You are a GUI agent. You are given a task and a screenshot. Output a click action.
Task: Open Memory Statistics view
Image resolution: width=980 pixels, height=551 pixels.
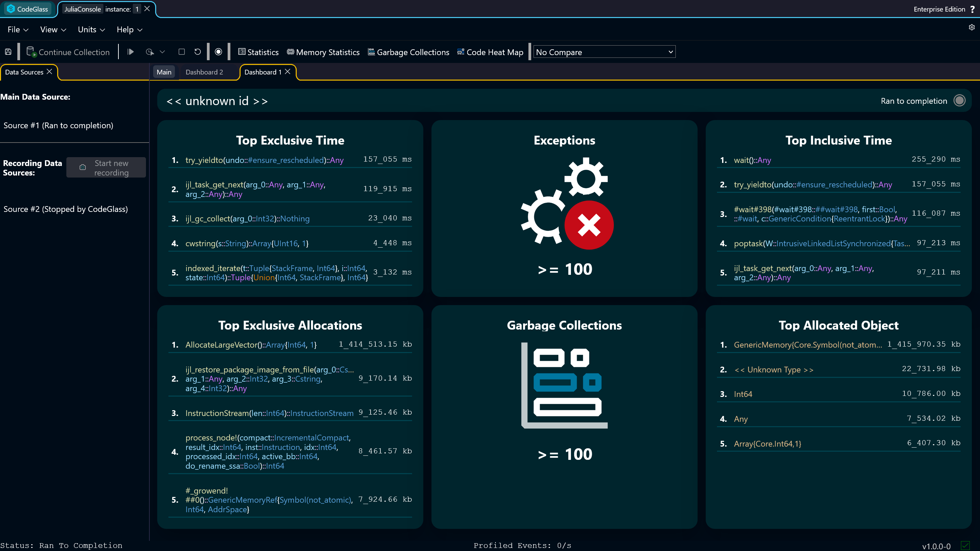pyautogui.click(x=323, y=52)
